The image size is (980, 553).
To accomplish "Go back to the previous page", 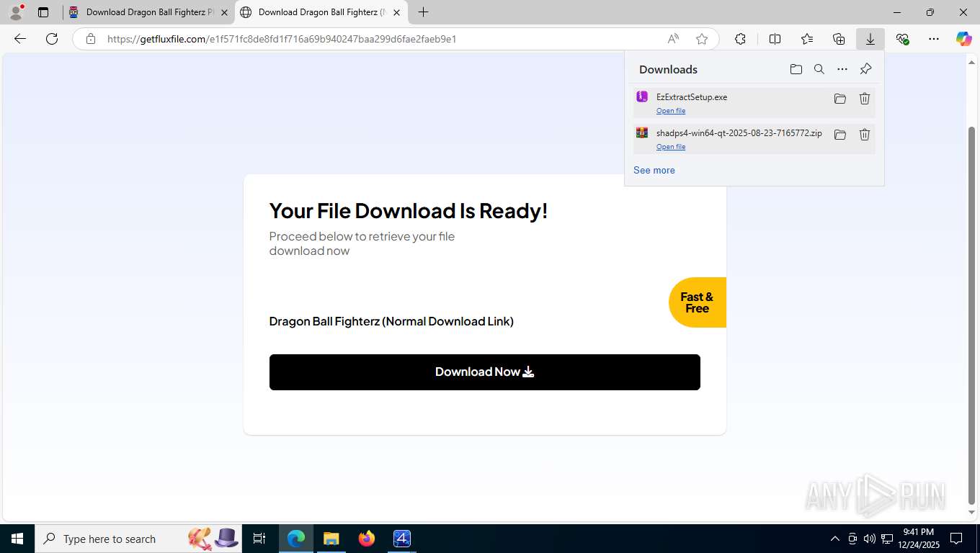I will point(20,39).
